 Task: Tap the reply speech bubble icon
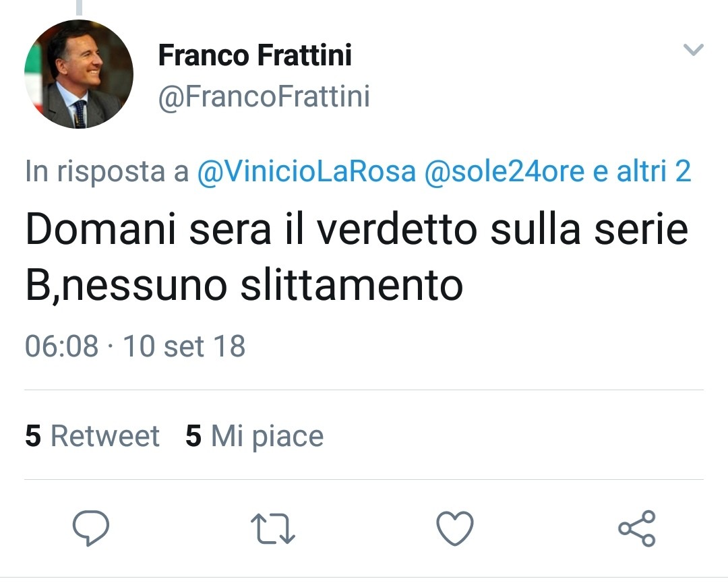click(x=91, y=528)
